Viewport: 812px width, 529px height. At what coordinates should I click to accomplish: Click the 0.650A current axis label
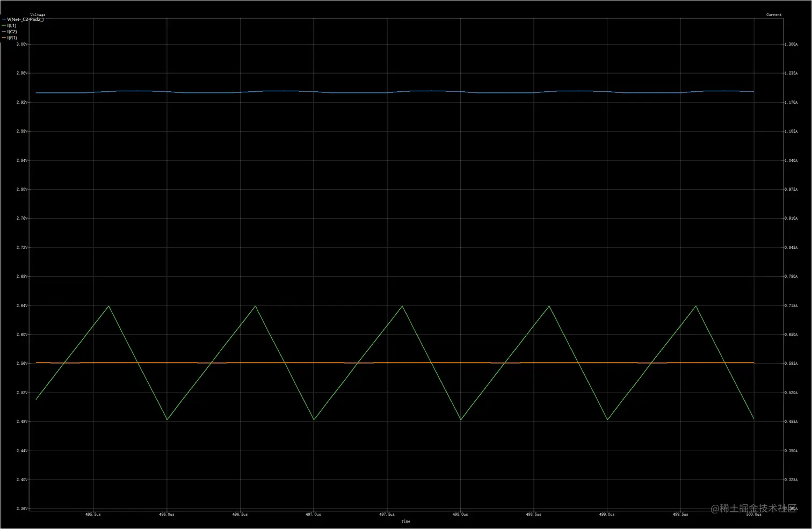pyautogui.click(x=791, y=334)
